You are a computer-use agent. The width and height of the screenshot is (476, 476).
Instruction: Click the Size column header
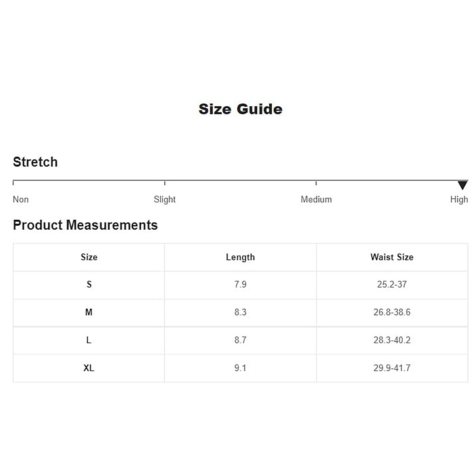(x=89, y=257)
